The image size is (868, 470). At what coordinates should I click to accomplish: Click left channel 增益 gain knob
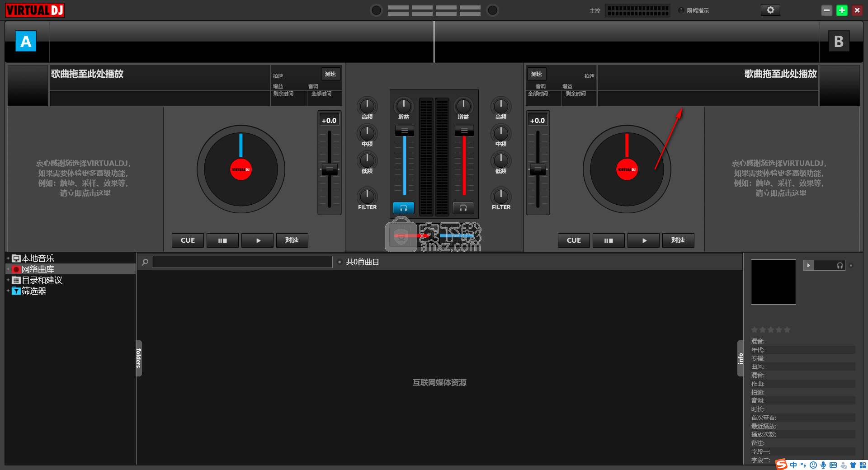404,106
